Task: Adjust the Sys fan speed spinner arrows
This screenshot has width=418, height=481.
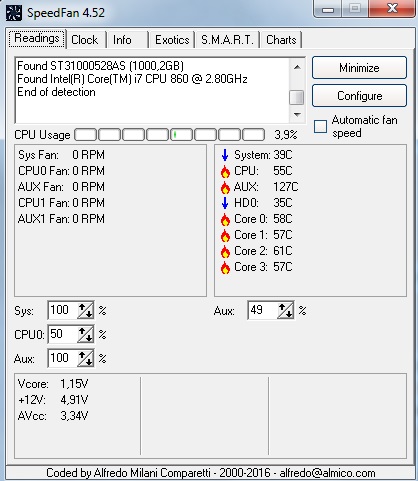Action: point(85,310)
